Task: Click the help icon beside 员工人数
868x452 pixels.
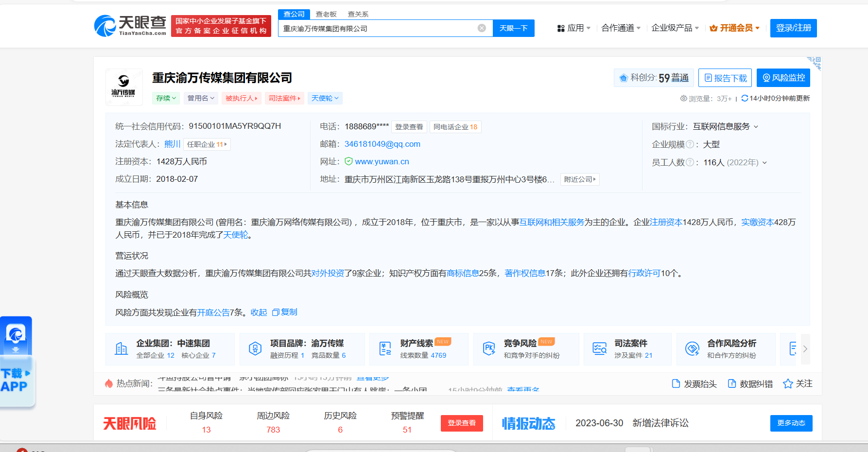Action: (x=690, y=162)
